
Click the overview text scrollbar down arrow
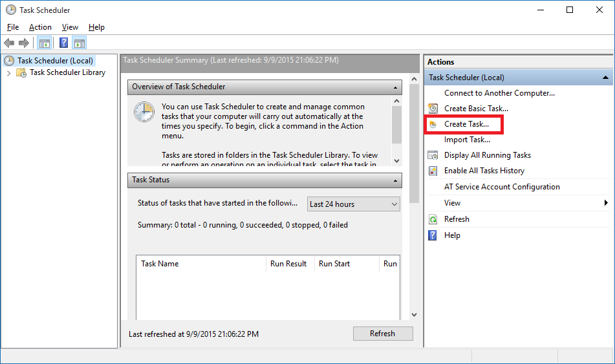396,160
